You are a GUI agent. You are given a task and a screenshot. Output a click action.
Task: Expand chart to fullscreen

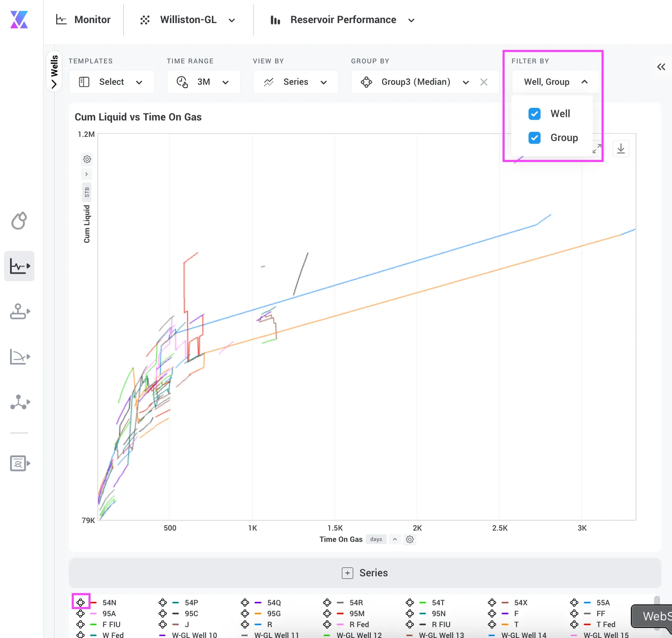click(x=597, y=149)
